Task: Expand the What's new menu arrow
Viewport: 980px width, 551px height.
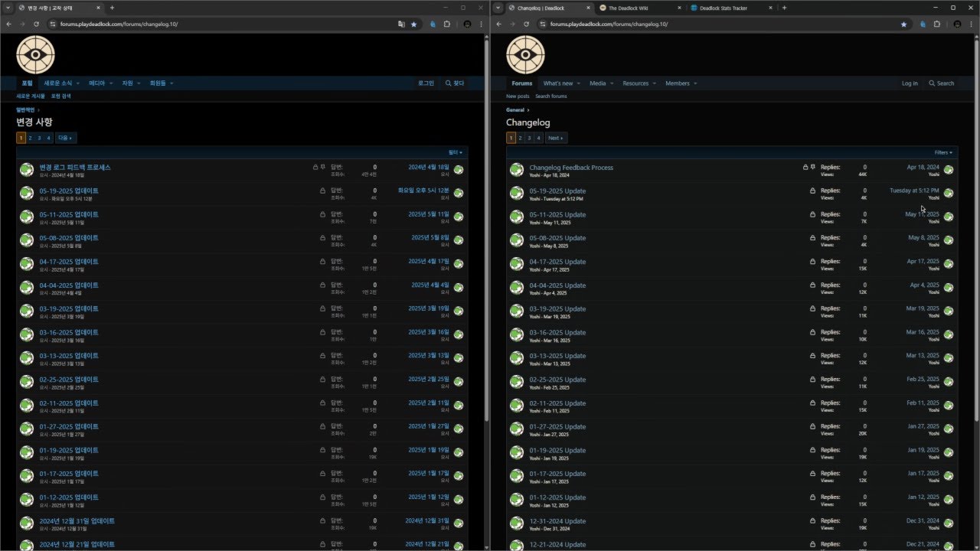Action: (x=578, y=83)
